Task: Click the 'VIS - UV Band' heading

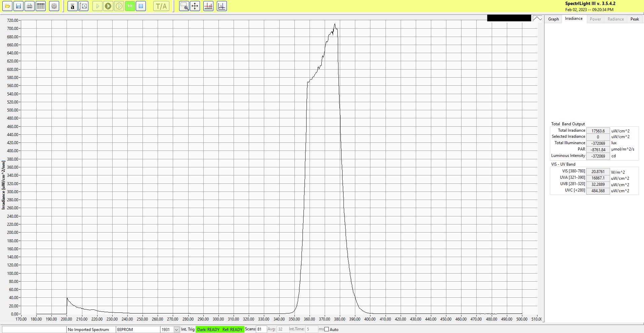Action: click(563, 164)
